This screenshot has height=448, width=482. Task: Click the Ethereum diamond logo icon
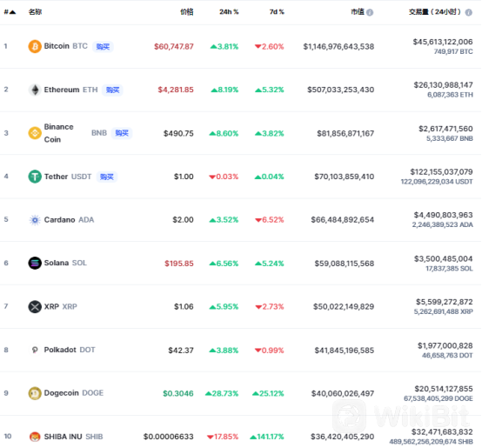tap(35, 90)
